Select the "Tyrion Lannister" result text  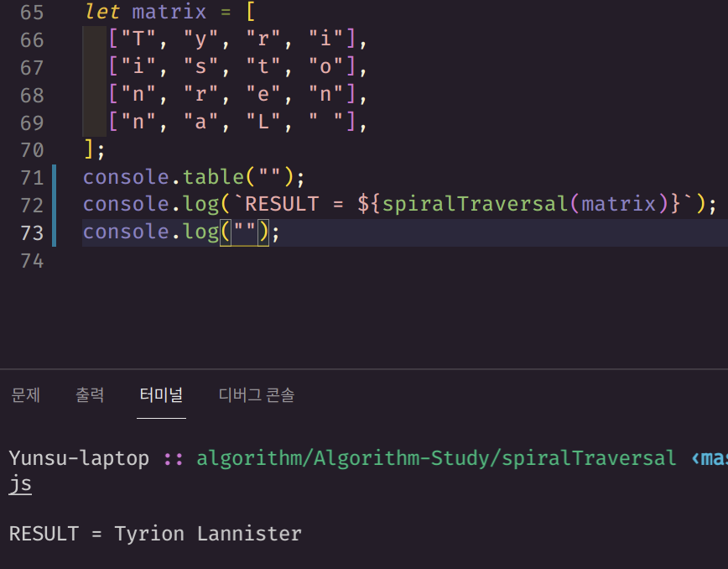(208, 534)
